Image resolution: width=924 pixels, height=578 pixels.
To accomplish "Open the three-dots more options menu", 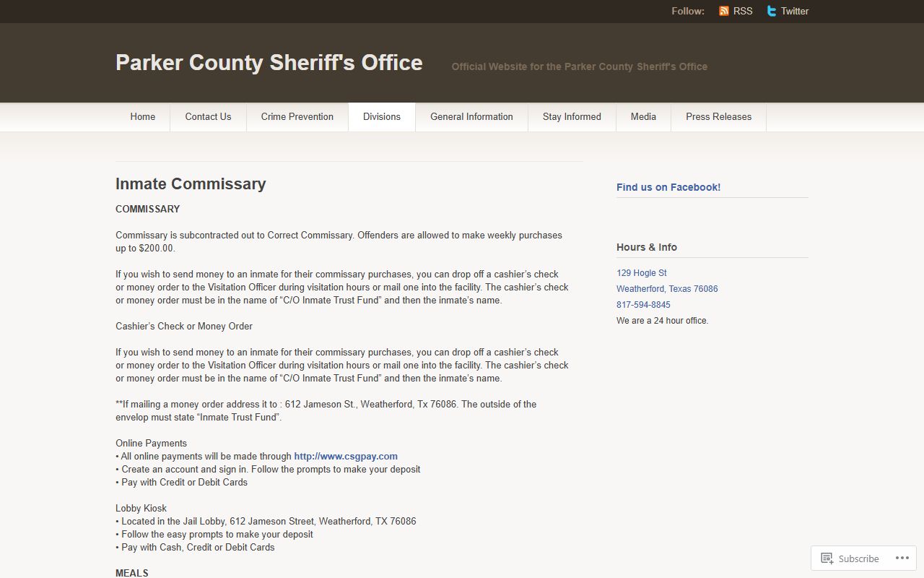I will 902,558.
